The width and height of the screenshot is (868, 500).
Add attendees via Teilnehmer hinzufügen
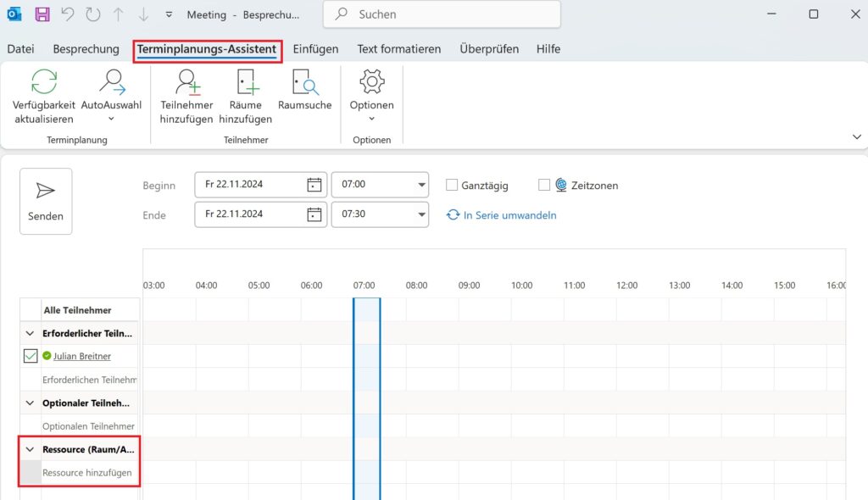pyautogui.click(x=186, y=97)
